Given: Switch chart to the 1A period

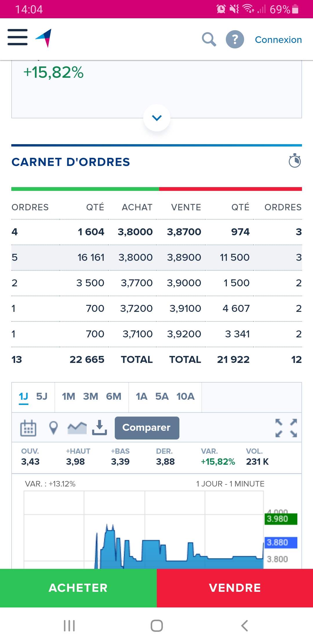Looking at the screenshot, I should 141,396.
